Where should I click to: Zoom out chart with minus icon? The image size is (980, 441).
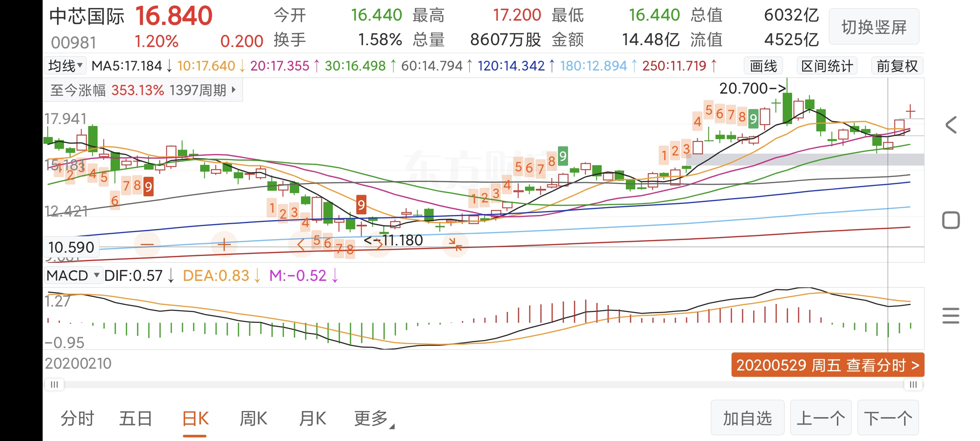(147, 245)
